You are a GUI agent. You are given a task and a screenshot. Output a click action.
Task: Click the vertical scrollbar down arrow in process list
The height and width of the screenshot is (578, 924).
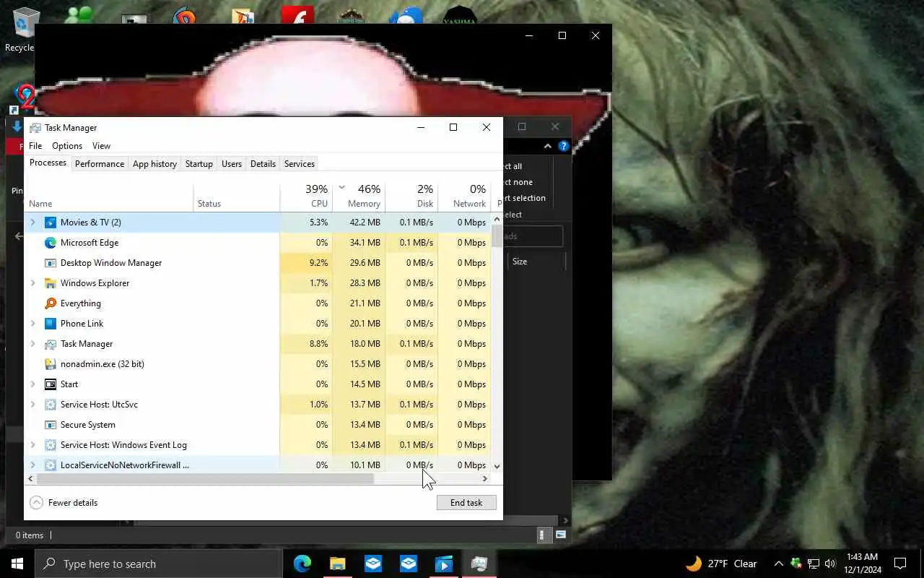coord(497,466)
